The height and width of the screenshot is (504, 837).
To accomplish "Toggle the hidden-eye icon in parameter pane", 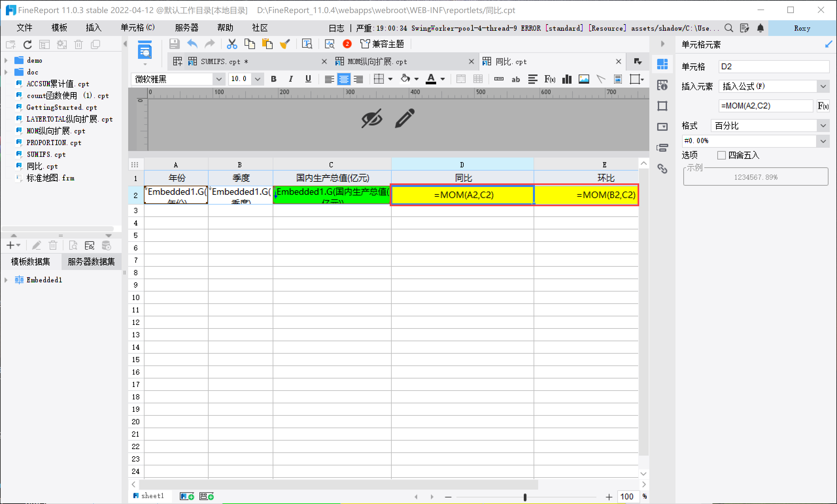I will [x=372, y=119].
